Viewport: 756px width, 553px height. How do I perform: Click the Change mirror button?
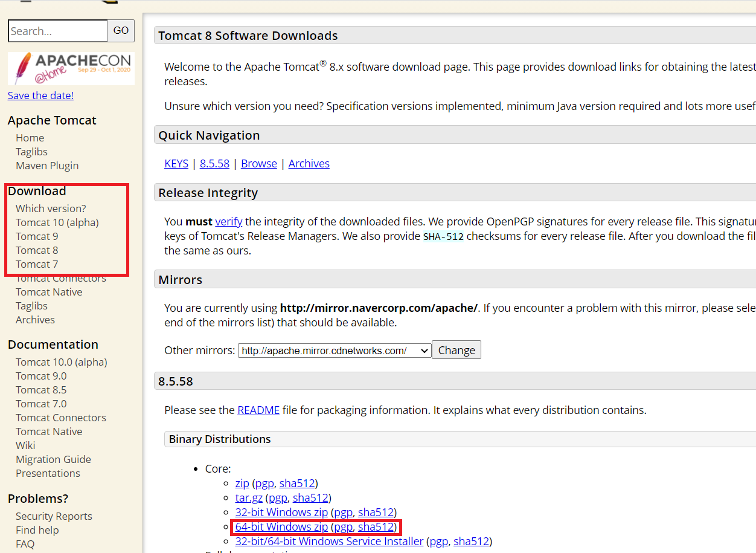click(456, 351)
